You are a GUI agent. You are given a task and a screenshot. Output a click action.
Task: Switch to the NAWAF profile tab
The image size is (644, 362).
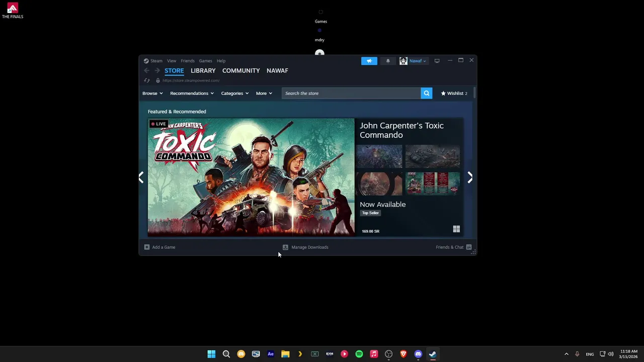click(x=277, y=70)
